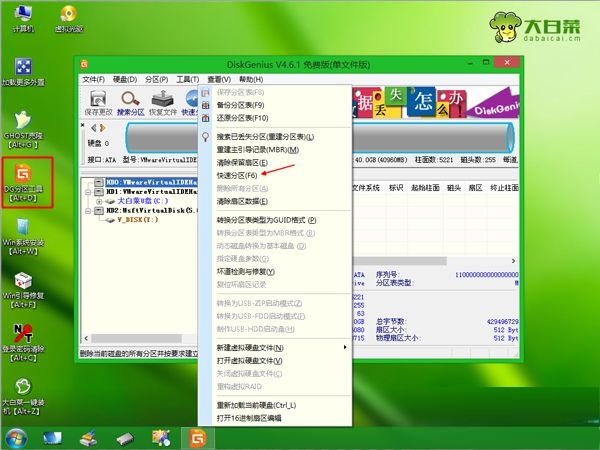Click the 搜索分区 (Search Partitions) toolbar icon
The width and height of the screenshot is (600, 450).
click(132, 102)
